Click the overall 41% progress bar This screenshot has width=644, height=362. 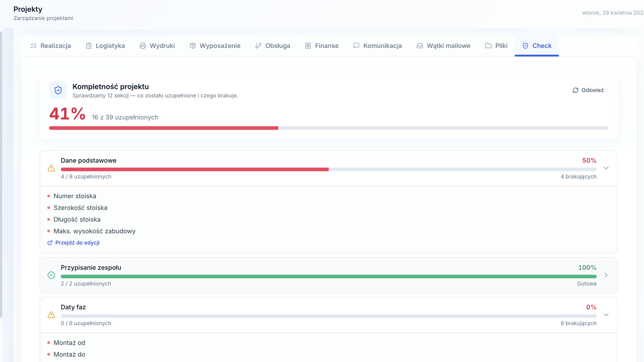point(328,128)
